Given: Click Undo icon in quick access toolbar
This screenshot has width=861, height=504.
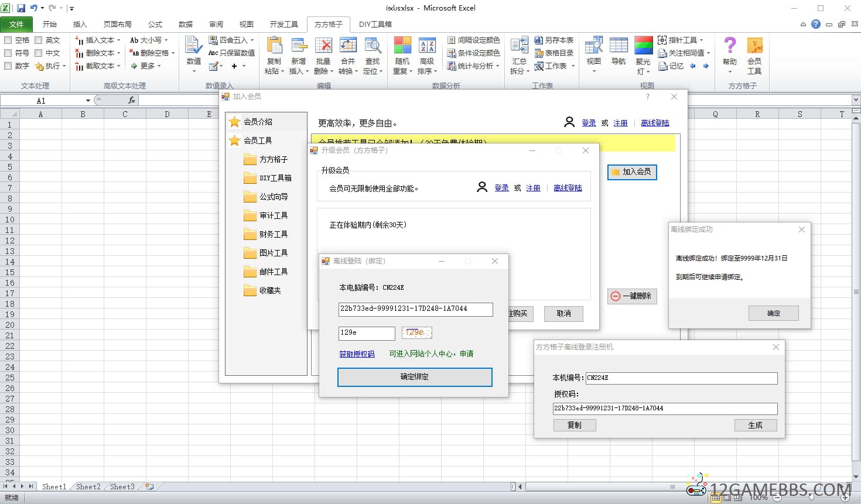Looking at the screenshot, I should coord(34,8).
